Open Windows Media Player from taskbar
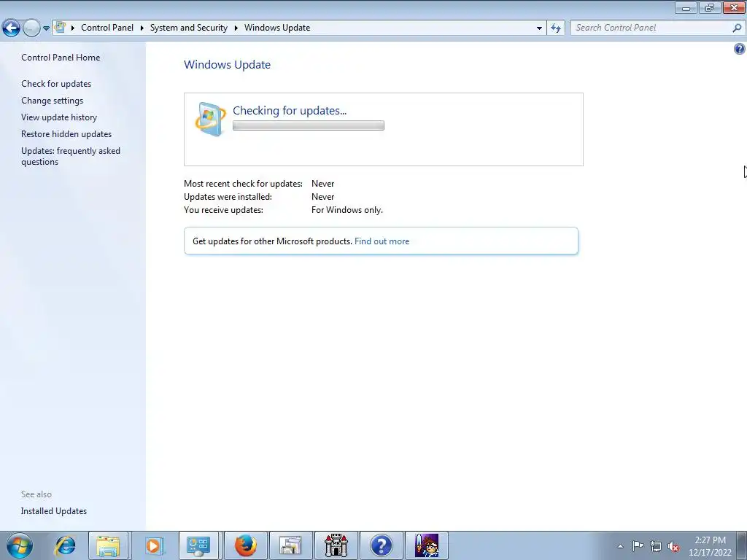The width and height of the screenshot is (747, 560). (153, 545)
